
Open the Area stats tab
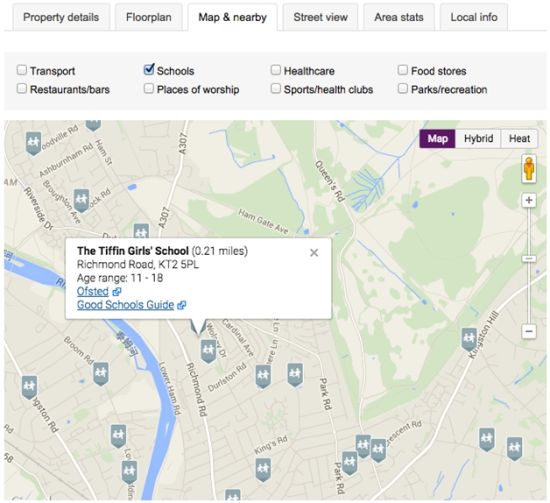pyautogui.click(x=399, y=17)
